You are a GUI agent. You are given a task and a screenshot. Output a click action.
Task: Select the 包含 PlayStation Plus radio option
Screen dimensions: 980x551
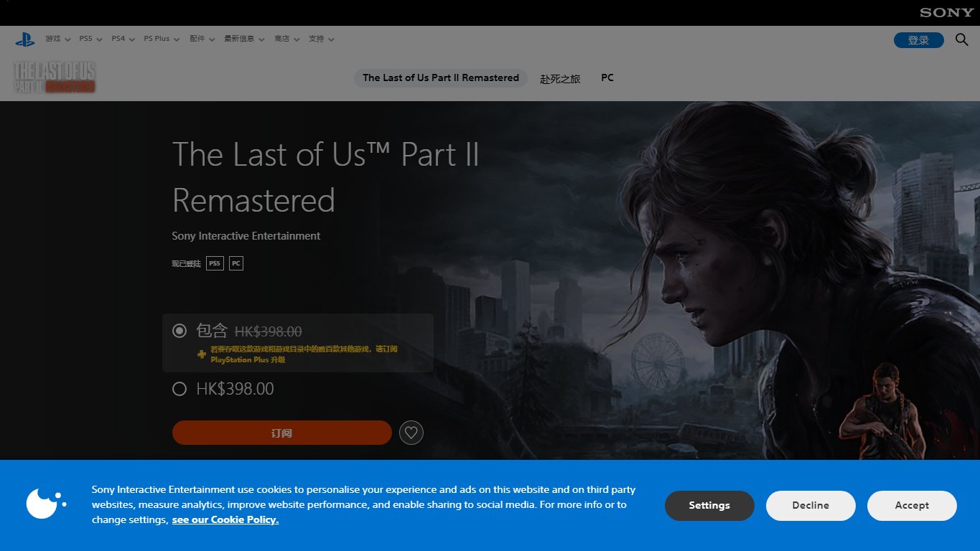click(x=179, y=331)
